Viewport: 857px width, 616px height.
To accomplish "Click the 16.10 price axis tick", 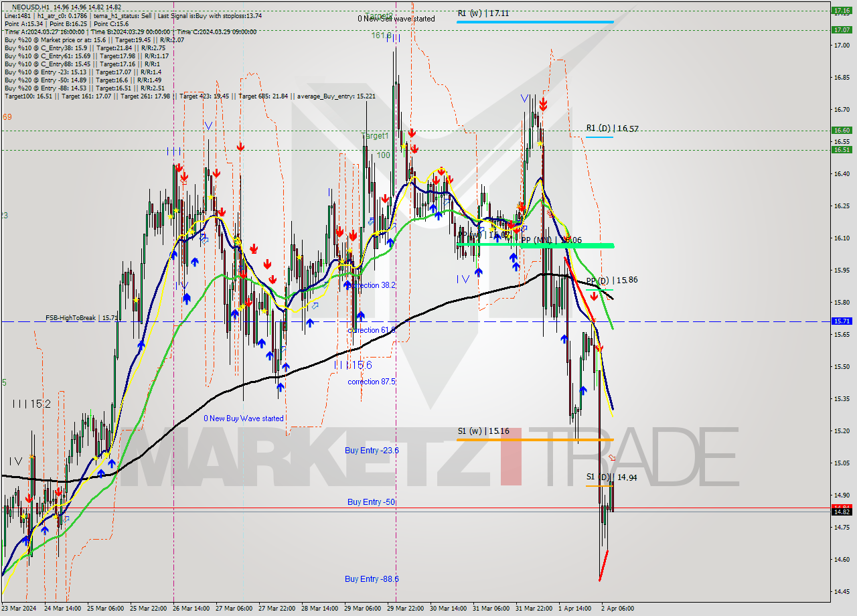I will tap(841, 238).
